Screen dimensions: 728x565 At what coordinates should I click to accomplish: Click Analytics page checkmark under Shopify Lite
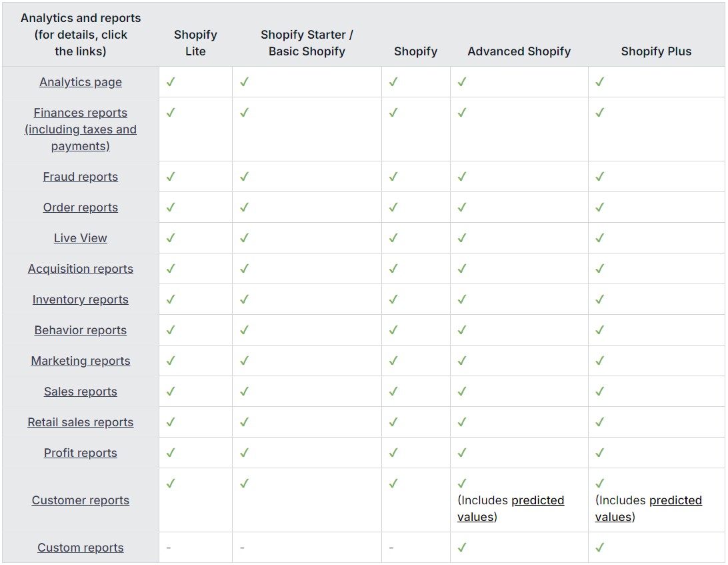pos(171,82)
